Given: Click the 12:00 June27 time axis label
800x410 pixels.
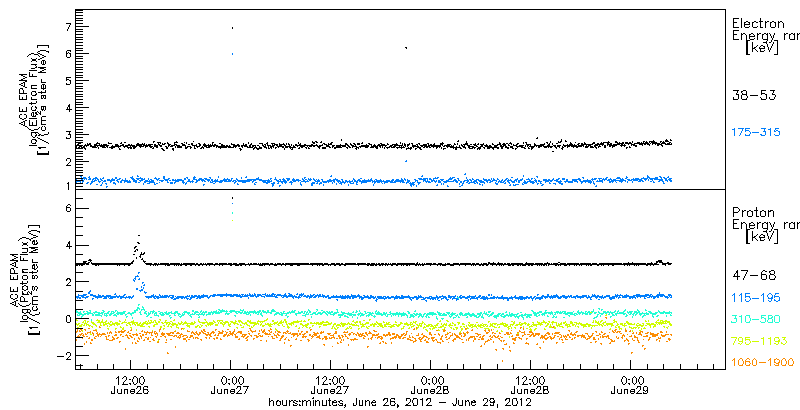Looking at the screenshot, I should pos(331,387).
